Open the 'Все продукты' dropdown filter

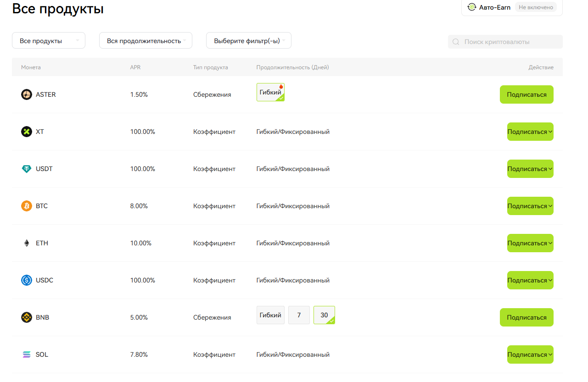pos(48,41)
